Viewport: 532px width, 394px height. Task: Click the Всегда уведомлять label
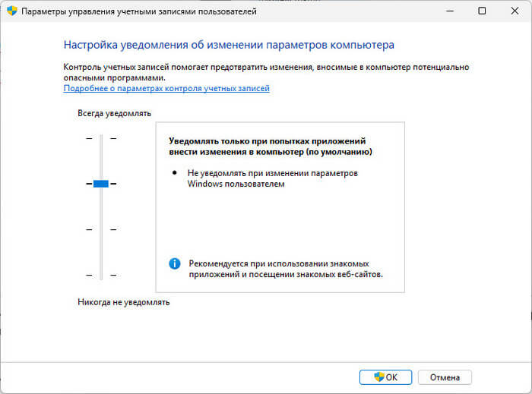(114, 113)
